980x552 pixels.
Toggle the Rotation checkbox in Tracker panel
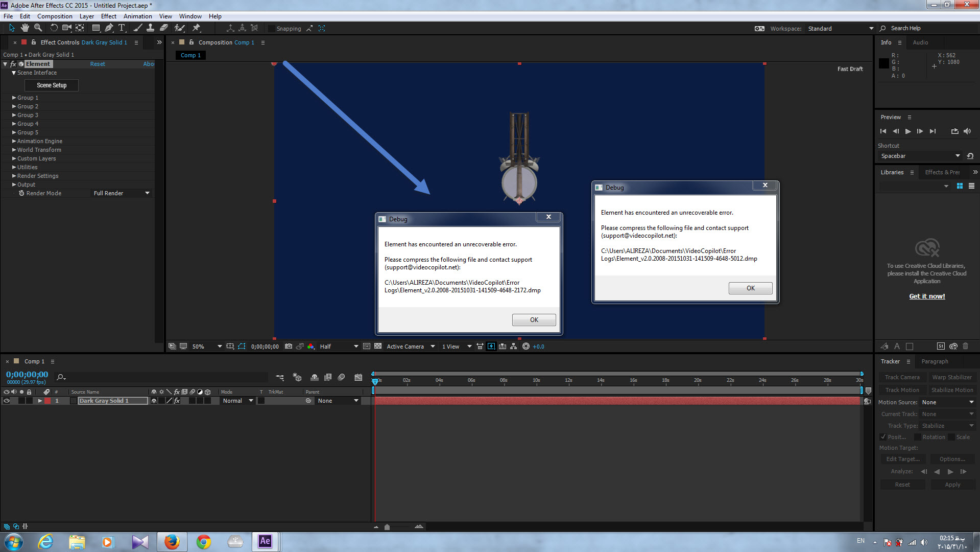click(918, 437)
